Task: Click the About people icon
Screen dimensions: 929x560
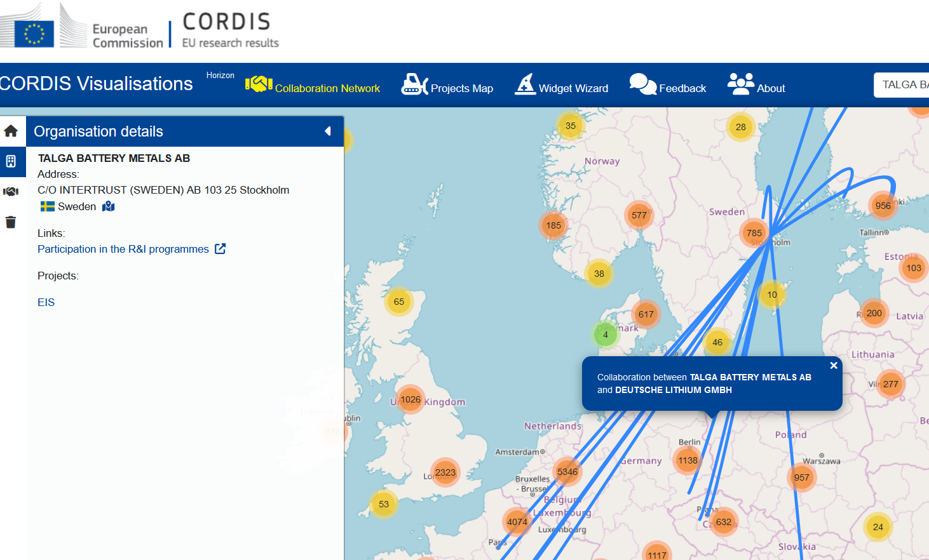Action: pos(741,84)
